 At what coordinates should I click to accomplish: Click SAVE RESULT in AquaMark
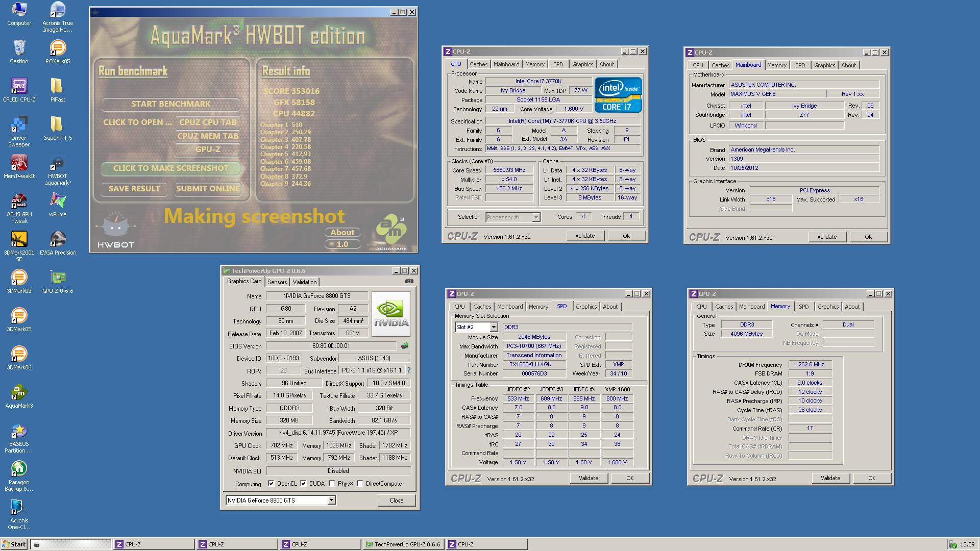[x=134, y=188]
